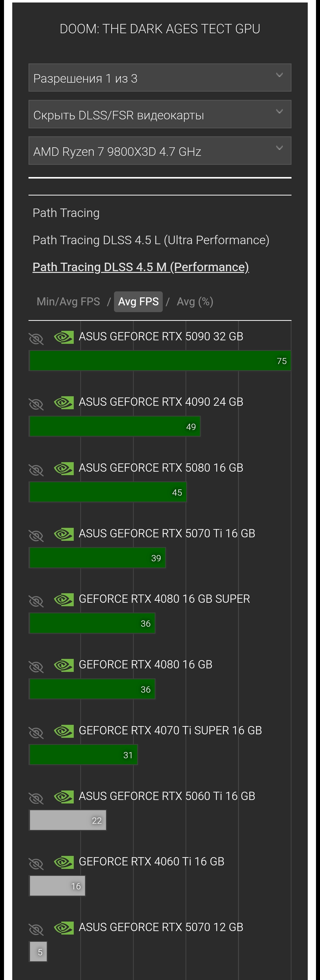
Task: Expand the Скрыть DLSS/FSR видеокарты dropdown
Action: point(159,114)
